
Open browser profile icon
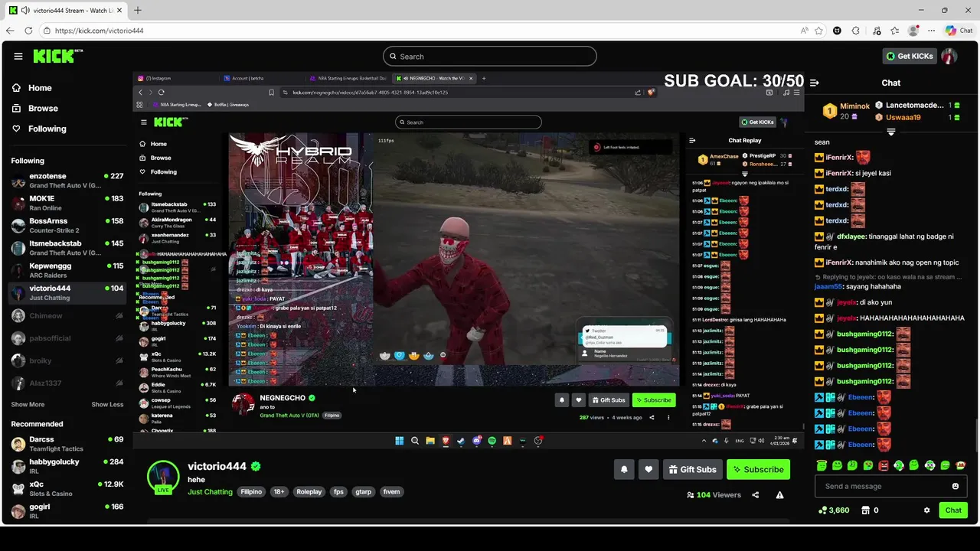(913, 31)
